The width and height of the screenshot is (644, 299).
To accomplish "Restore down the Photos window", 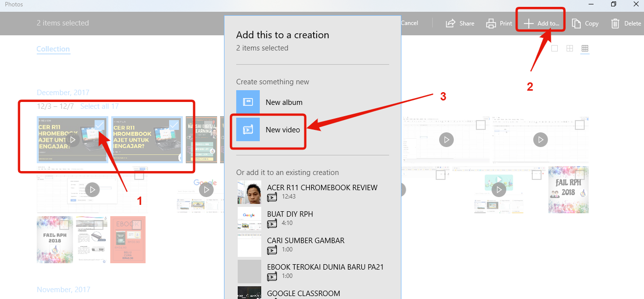I will 614,4.
